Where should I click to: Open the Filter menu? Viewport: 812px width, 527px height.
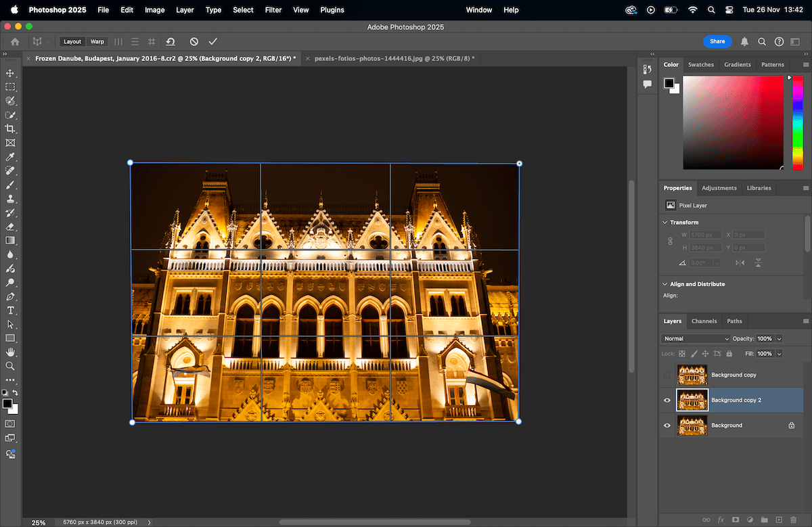tap(273, 9)
